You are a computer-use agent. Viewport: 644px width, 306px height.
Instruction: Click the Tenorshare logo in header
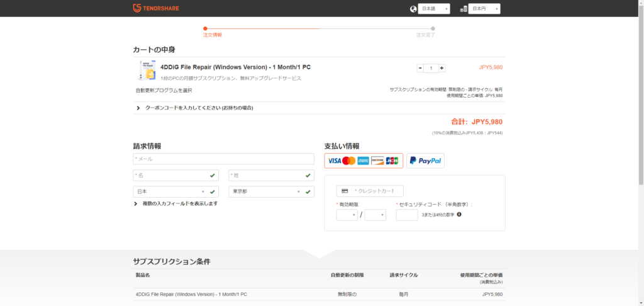(160, 8)
